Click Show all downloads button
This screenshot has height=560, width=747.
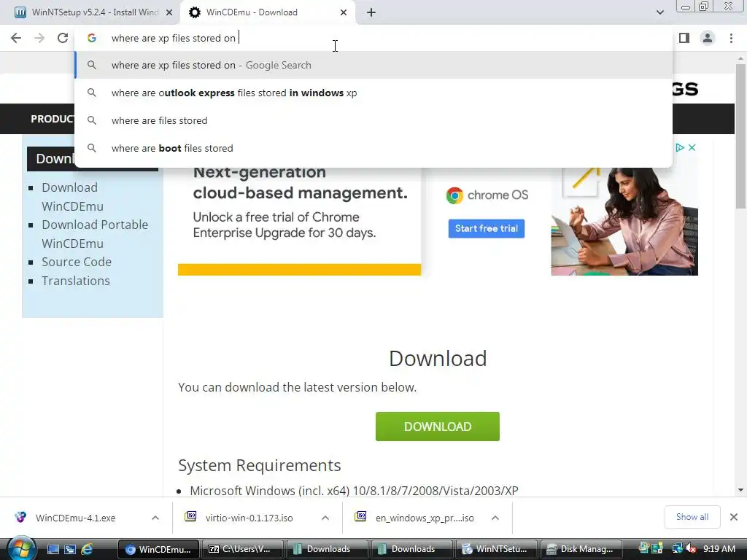(692, 517)
